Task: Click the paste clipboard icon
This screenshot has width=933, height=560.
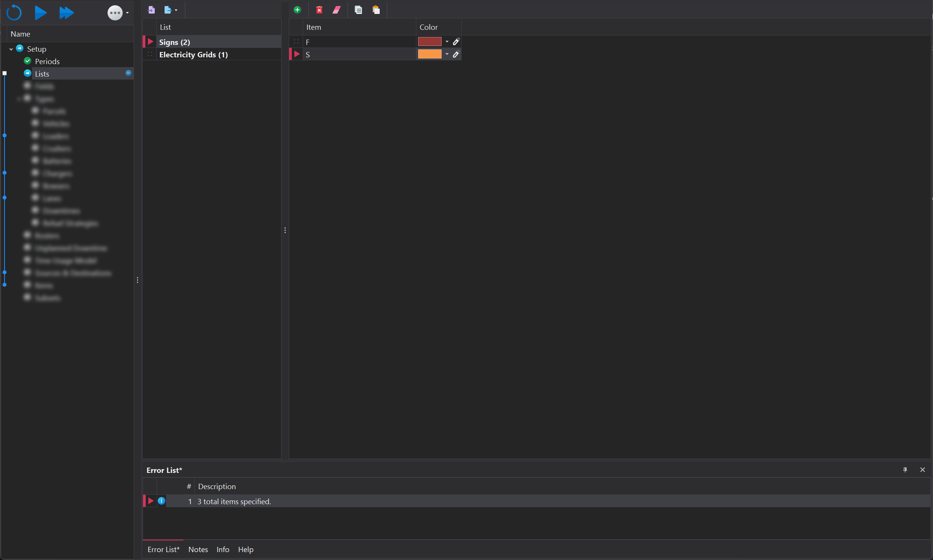Action: point(376,10)
